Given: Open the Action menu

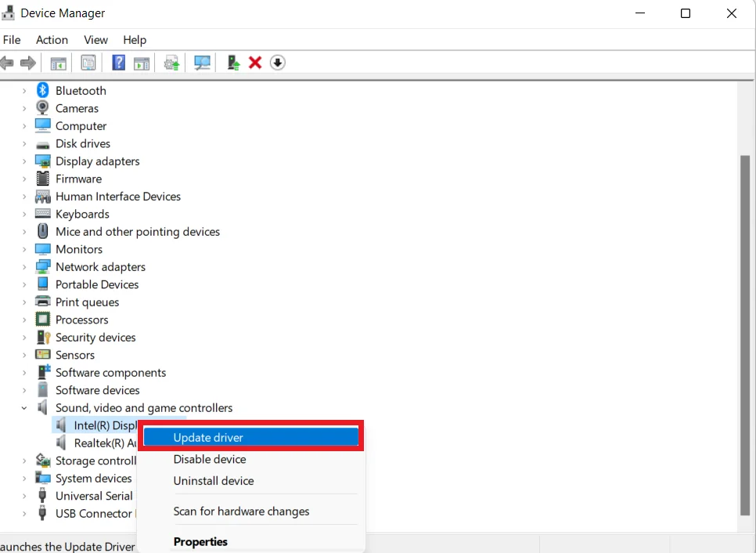Looking at the screenshot, I should pos(52,40).
